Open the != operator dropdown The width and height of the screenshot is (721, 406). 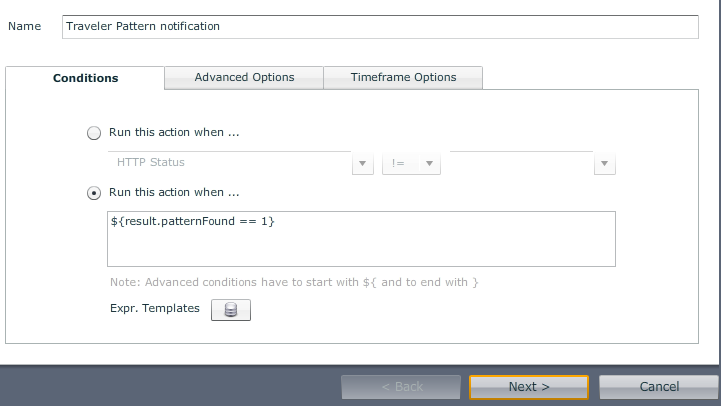411,163
